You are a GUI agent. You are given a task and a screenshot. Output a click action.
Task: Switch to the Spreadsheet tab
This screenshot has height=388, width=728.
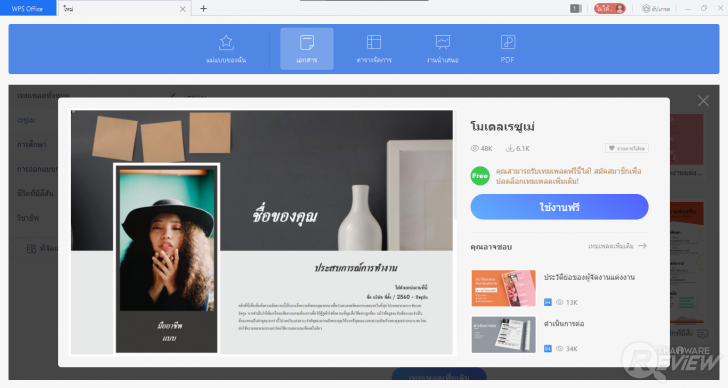coord(374,49)
